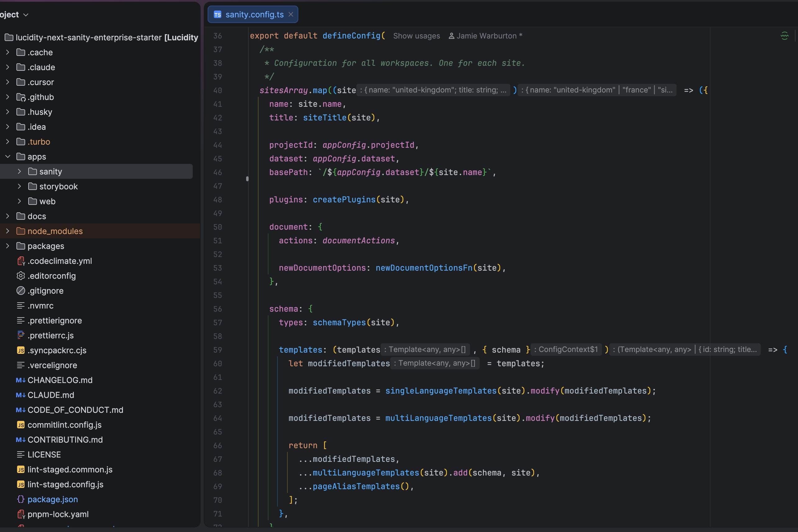Image resolution: width=798 pixels, height=532 pixels.
Task: Open the AI assistant icon in editor corner
Action: click(x=784, y=36)
